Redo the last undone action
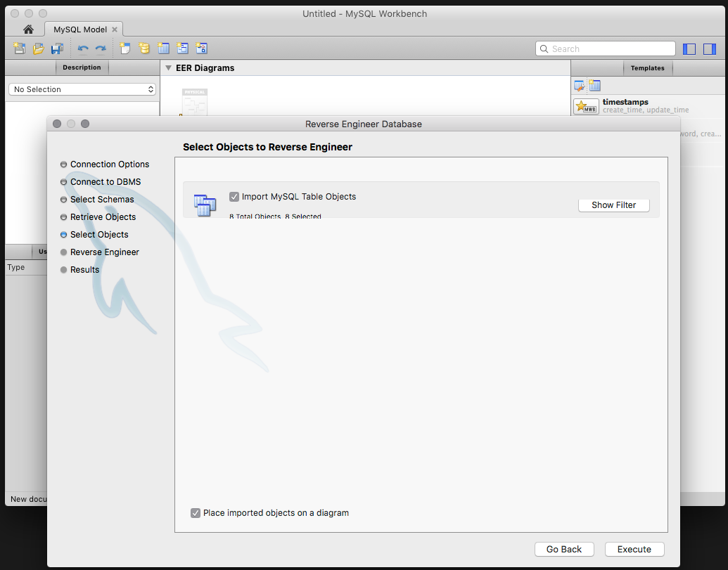This screenshot has width=728, height=570. (x=100, y=48)
